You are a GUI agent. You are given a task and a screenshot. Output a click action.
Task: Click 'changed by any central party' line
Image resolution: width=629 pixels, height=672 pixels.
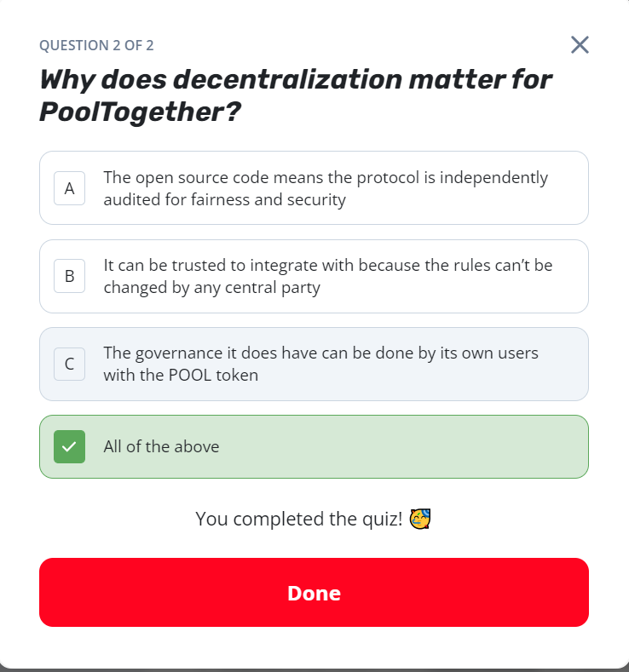point(211,288)
